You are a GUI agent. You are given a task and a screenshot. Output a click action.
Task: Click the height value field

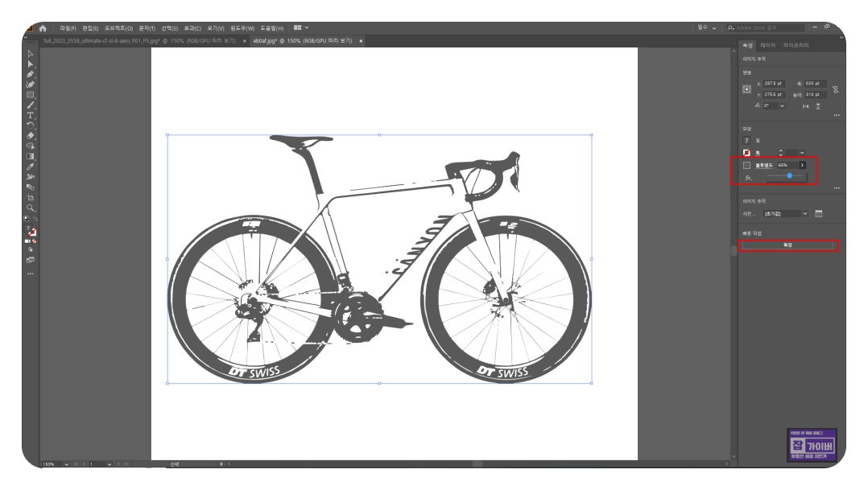pyautogui.click(x=816, y=95)
